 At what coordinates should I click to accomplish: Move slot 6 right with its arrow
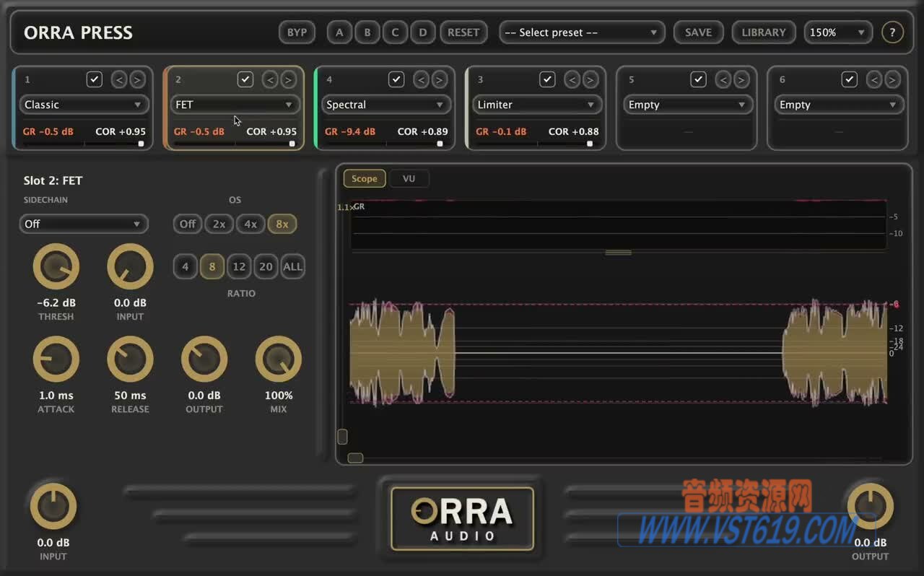pyautogui.click(x=892, y=79)
